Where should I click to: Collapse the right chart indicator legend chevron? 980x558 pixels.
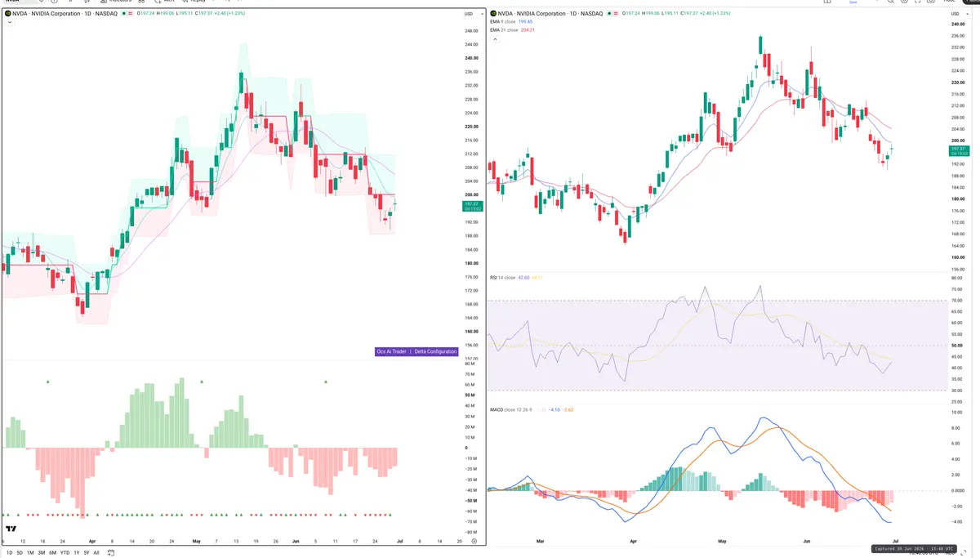point(494,39)
